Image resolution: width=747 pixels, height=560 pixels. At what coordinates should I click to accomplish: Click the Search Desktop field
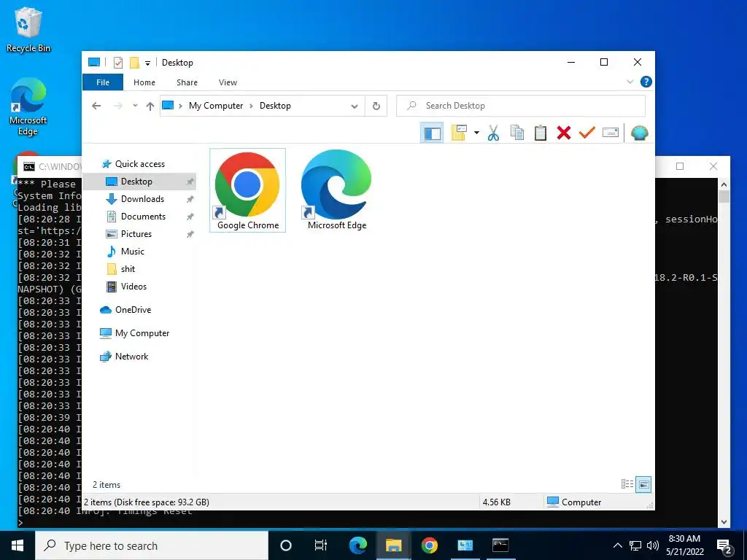tap(521, 106)
